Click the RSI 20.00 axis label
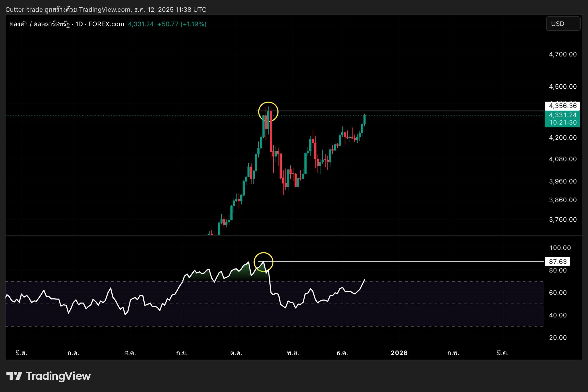The image size is (588, 392). [558, 337]
